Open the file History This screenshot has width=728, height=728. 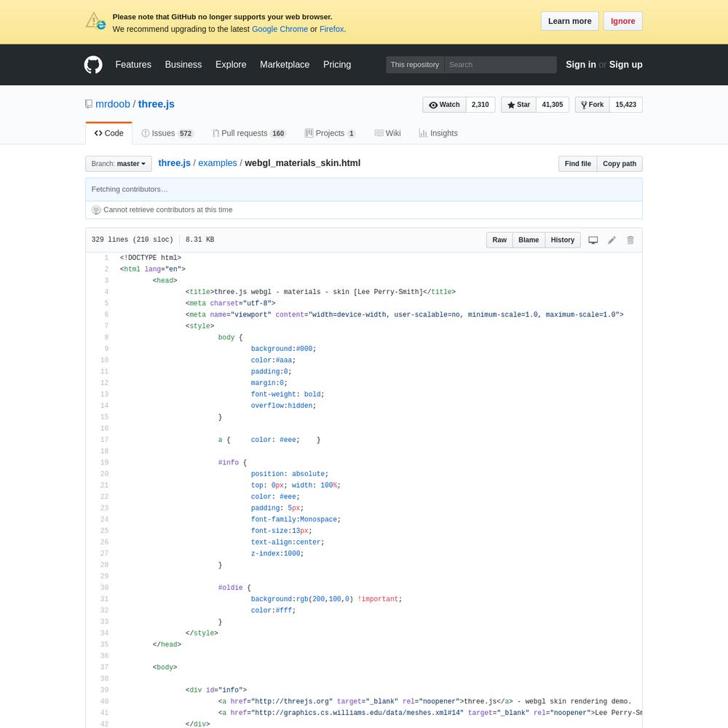[x=563, y=240]
